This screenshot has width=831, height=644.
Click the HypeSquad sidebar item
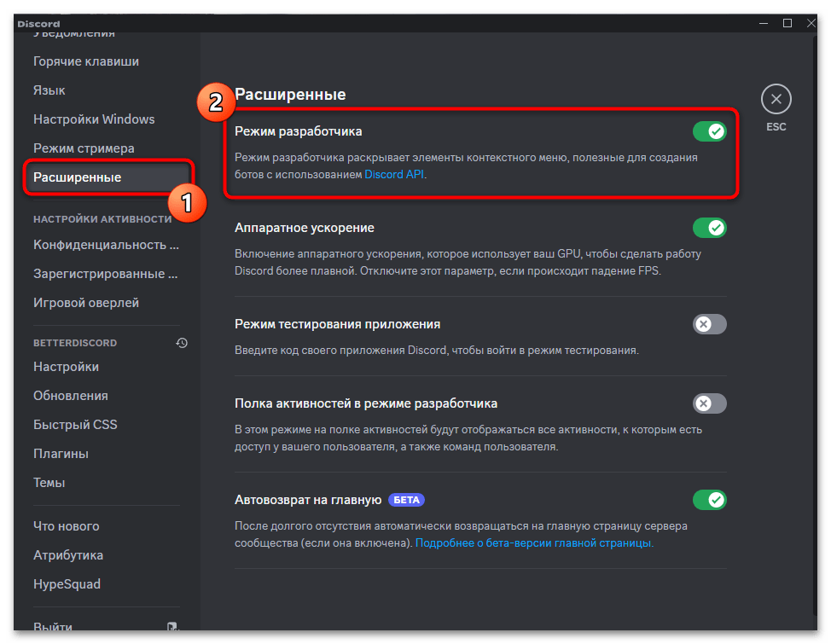(67, 584)
